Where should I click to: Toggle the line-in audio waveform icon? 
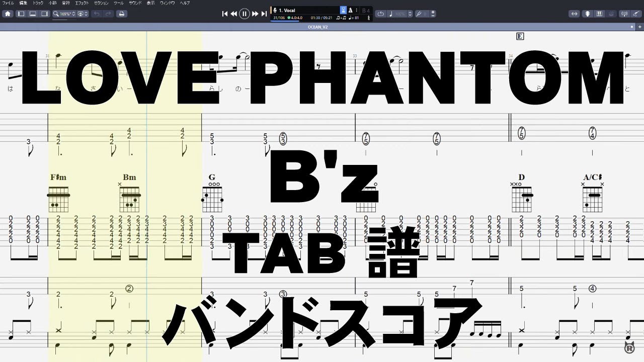(574, 14)
